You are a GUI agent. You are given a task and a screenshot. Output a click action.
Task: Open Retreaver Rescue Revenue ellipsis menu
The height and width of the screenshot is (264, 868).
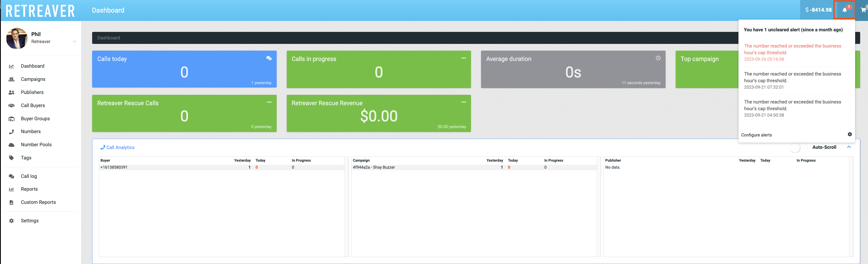pyautogui.click(x=463, y=102)
